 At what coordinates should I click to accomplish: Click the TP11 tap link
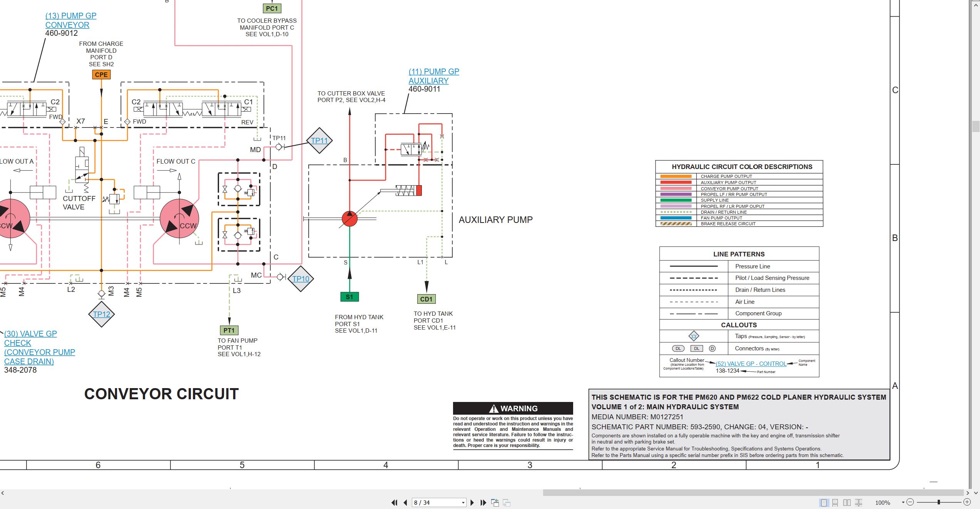point(319,141)
